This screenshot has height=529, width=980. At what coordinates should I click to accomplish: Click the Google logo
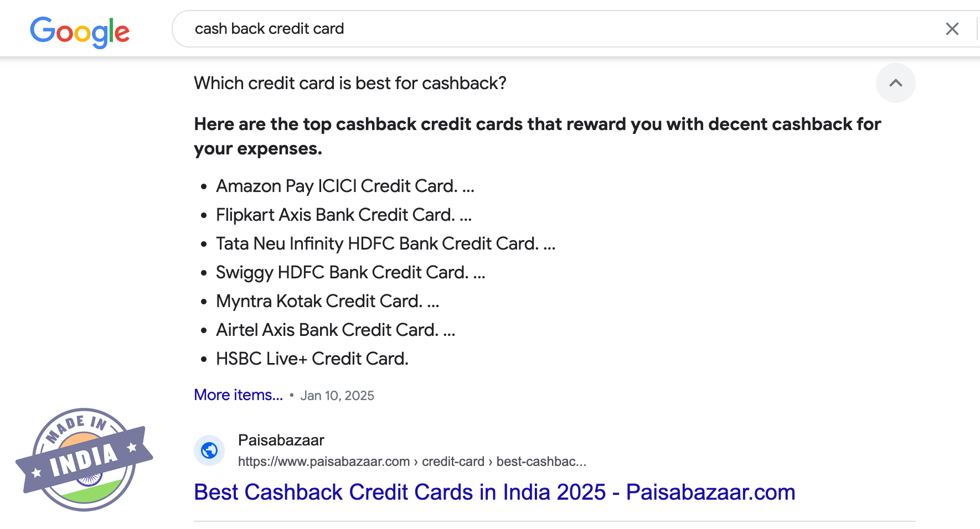80,31
